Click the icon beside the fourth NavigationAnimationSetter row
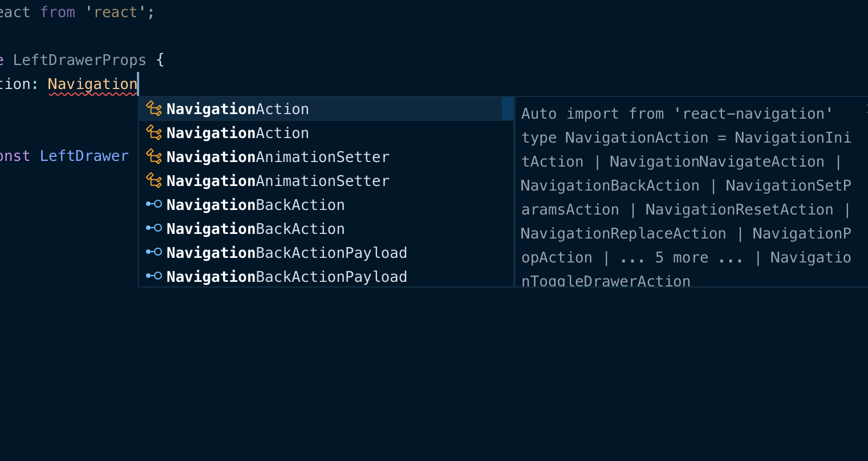The width and height of the screenshot is (868, 461). (x=154, y=180)
